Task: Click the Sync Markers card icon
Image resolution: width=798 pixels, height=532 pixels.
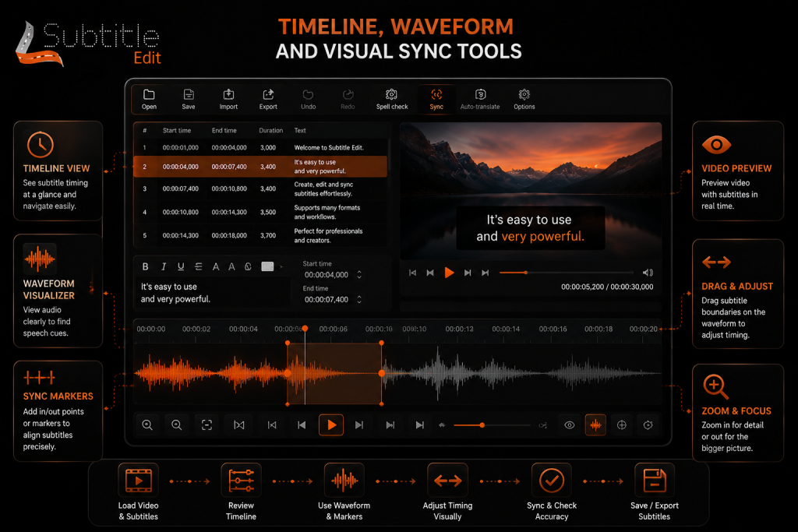Action: [x=39, y=377]
